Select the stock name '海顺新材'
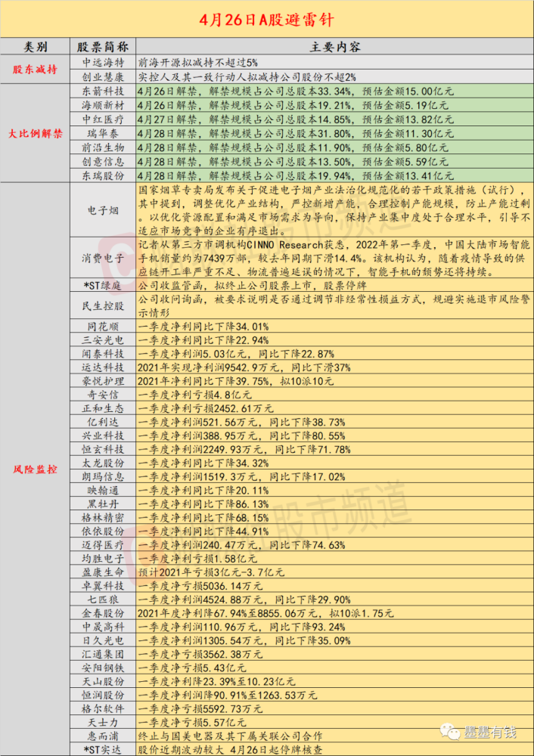 [103, 105]
